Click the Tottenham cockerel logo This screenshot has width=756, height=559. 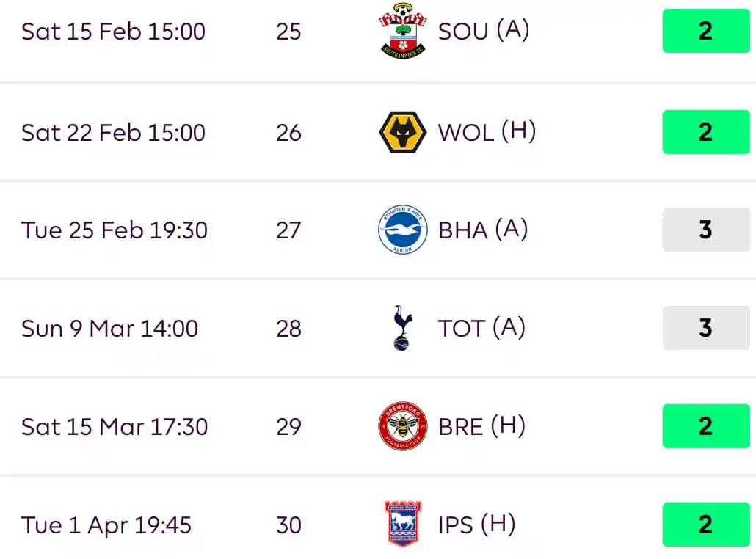pyautogui.click(x=403, y=328)
